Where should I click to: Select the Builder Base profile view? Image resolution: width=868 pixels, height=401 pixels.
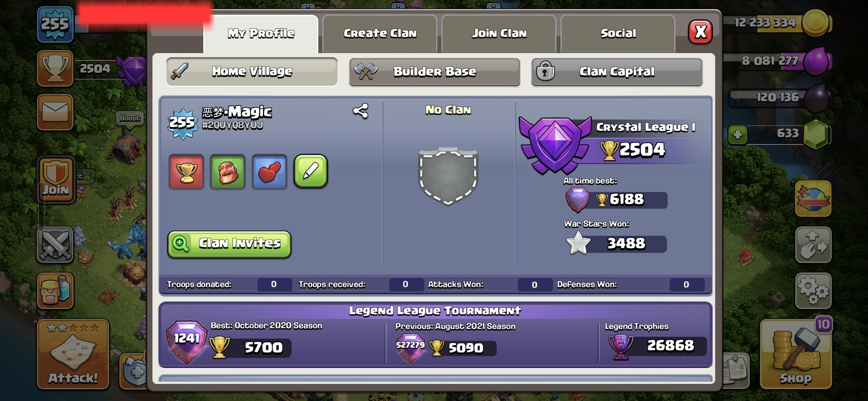pyautogui.click(x=434, y=72)
